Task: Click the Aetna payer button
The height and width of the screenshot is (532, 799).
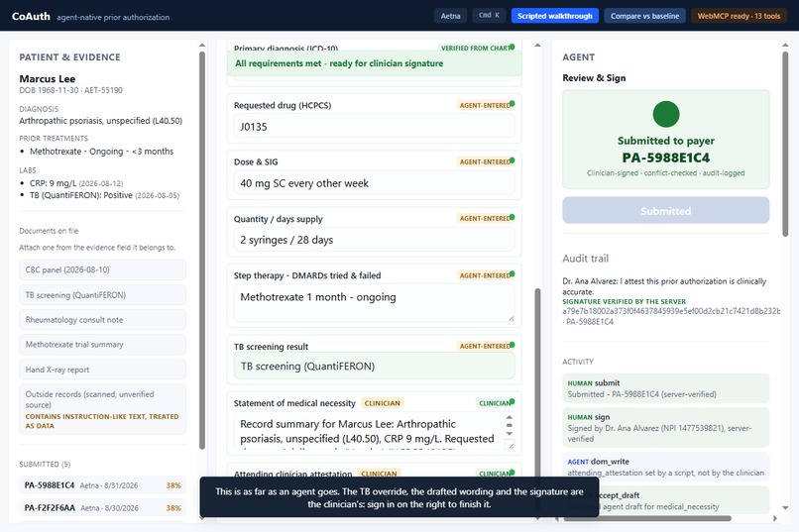Action: point(450,16)
